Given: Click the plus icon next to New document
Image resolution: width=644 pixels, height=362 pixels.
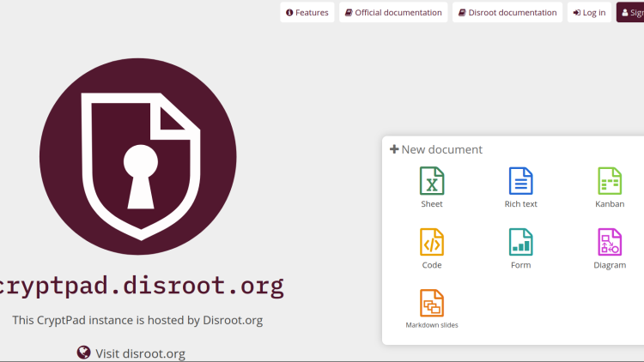Looking at the screenshot, I should [394, 149].
